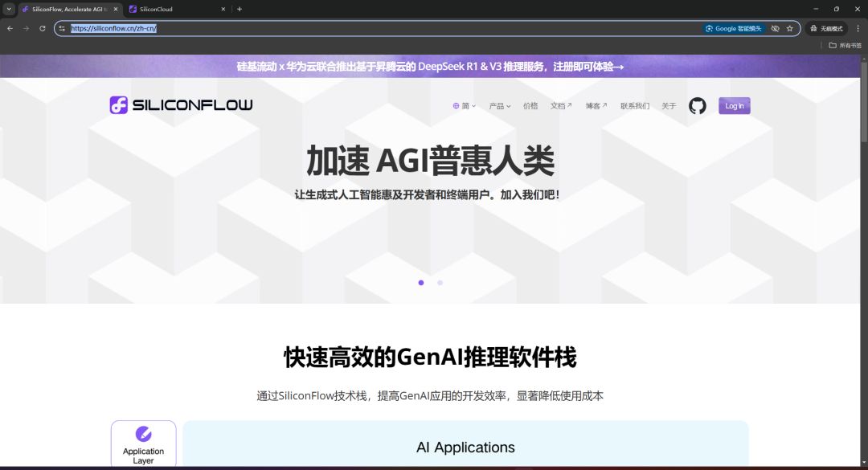Open the all bookmarks folder

tap(845, 46)
